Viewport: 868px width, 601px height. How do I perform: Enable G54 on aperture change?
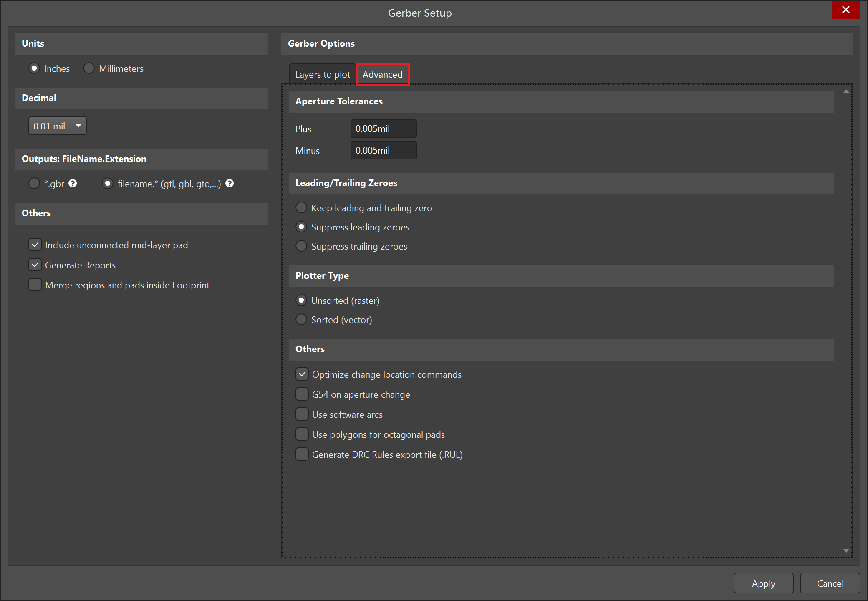[302, 394]
